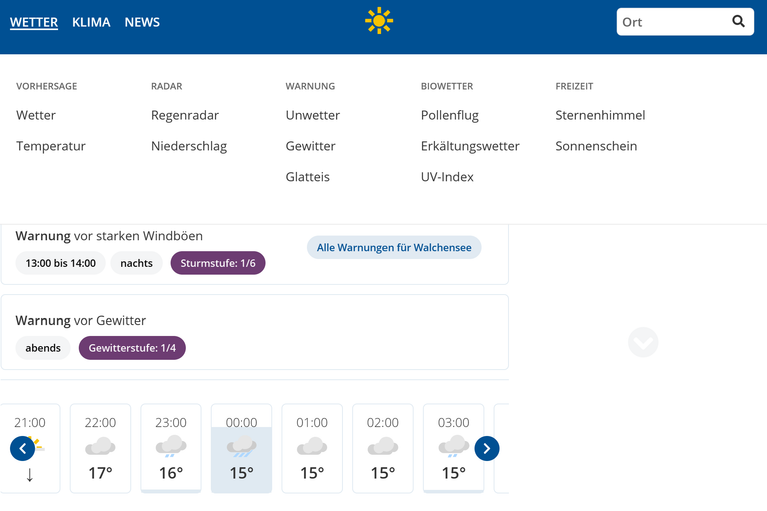Select the 00:00 rain forecast card
This screenshot has width=767, height=511.
tap(241, 448)
